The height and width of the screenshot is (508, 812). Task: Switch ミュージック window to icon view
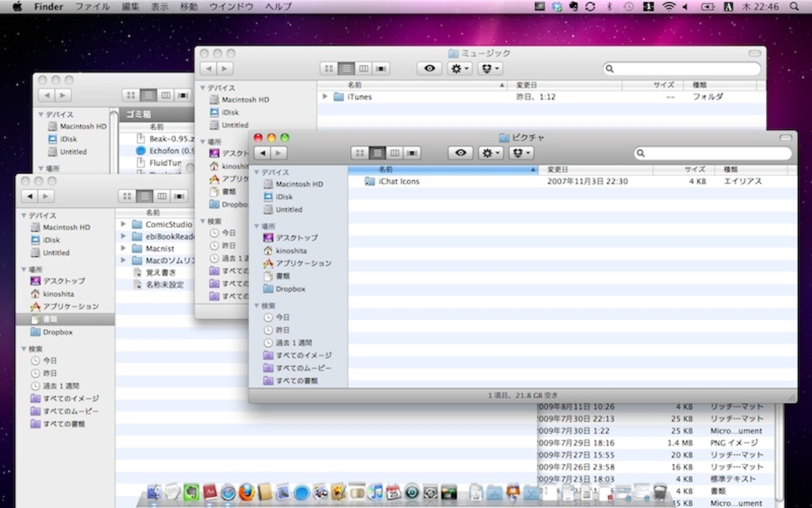(x=329, y=68)
